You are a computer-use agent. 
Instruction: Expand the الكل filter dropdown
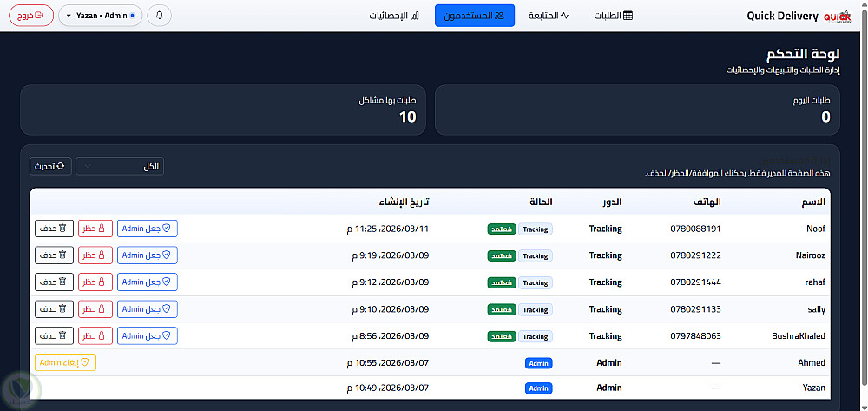120,166
